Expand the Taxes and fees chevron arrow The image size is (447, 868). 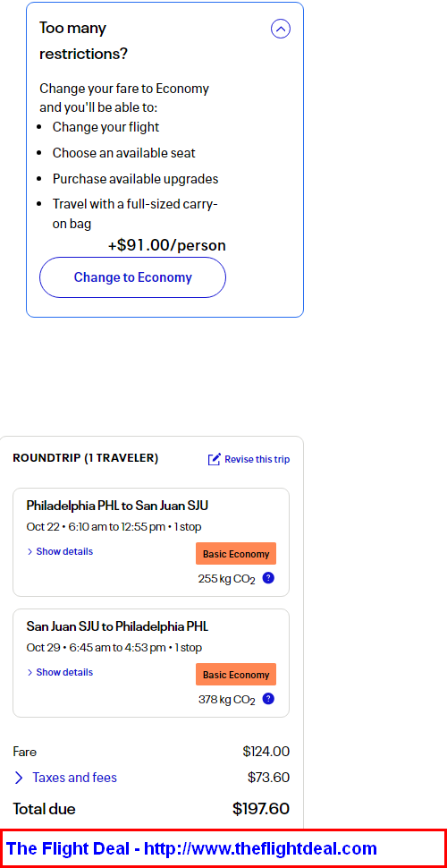point(19,778)
